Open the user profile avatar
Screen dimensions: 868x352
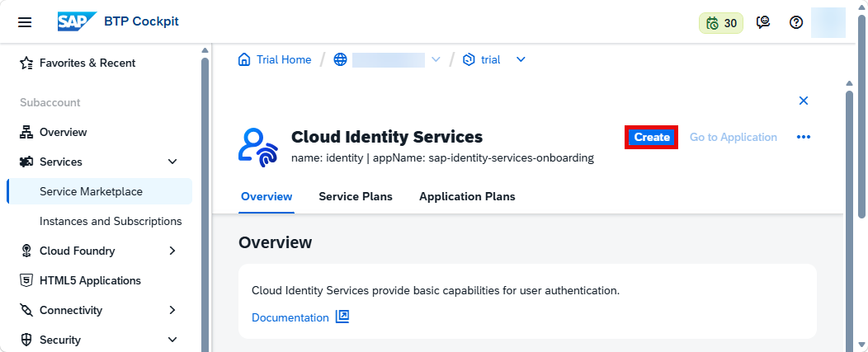(828, 23)
